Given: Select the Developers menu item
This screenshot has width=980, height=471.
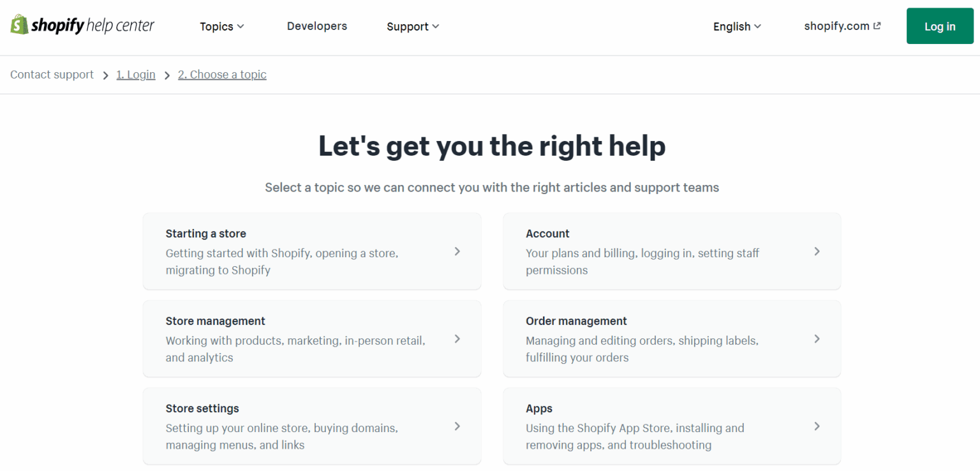Looking at the screenshot, I should 316,26.
